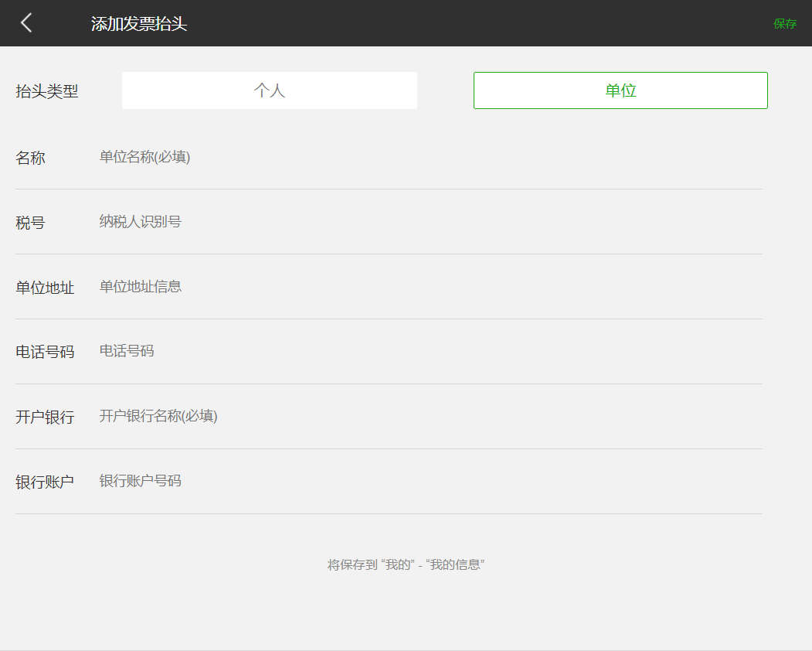Select 个人 as the header type

tap(270, 90)
